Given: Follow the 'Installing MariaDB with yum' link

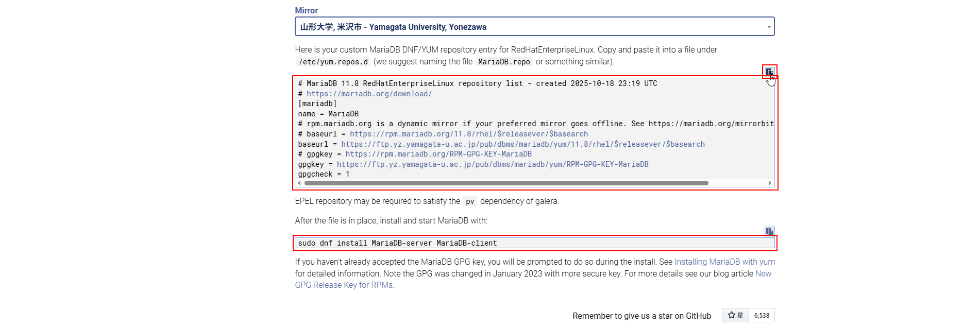Looking at the screenshot, I should pyautogui.click(x=724, y=262).
